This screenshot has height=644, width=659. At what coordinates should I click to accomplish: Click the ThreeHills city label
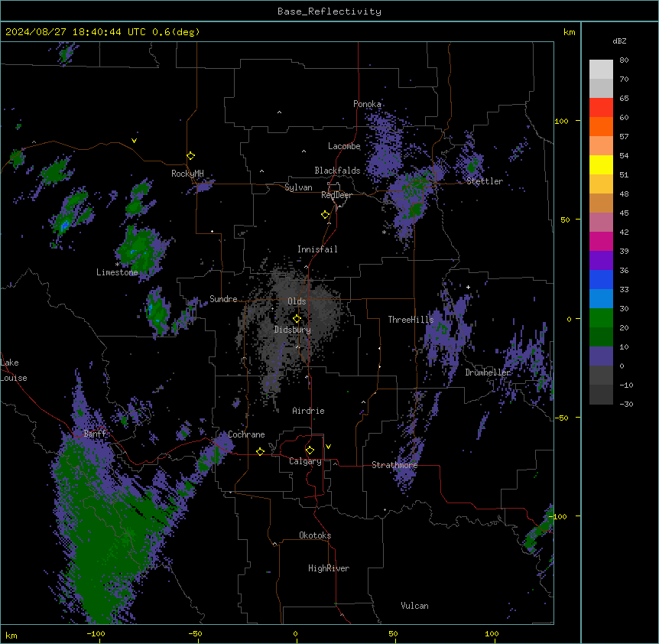pos(411,320)
